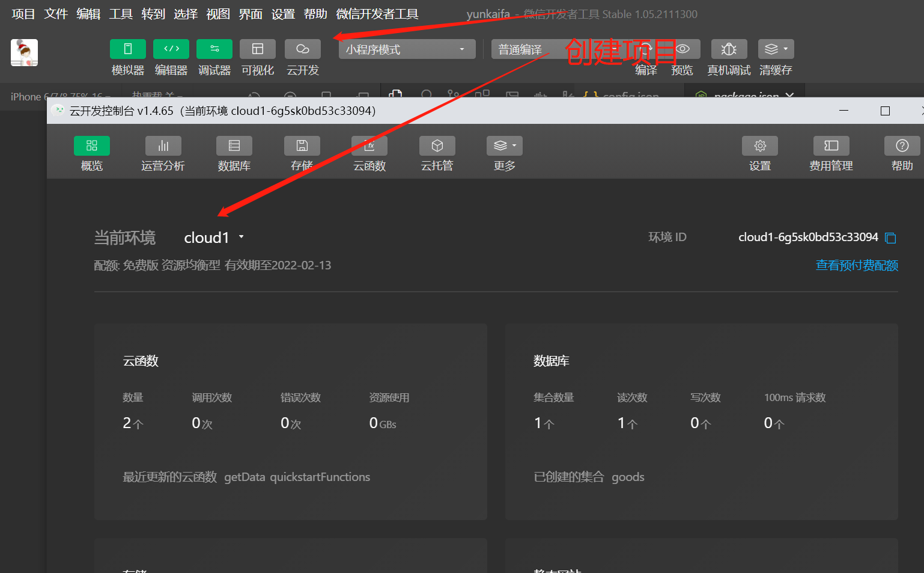Screen dimensions: 924x573
Task: Open the 编辑 menu
Action: (88, 14)
